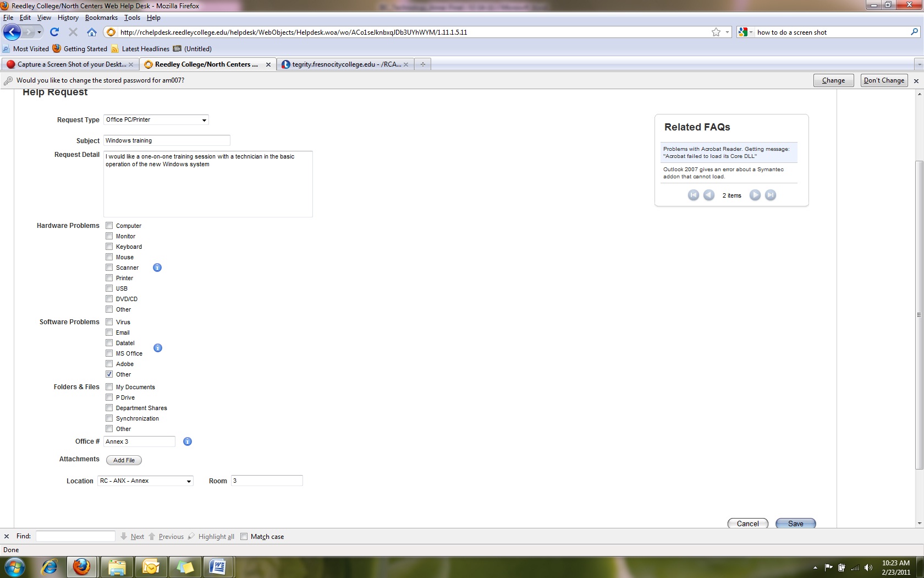Open the back/forward history dropdown
924x578 pixels.
(39, 32)
